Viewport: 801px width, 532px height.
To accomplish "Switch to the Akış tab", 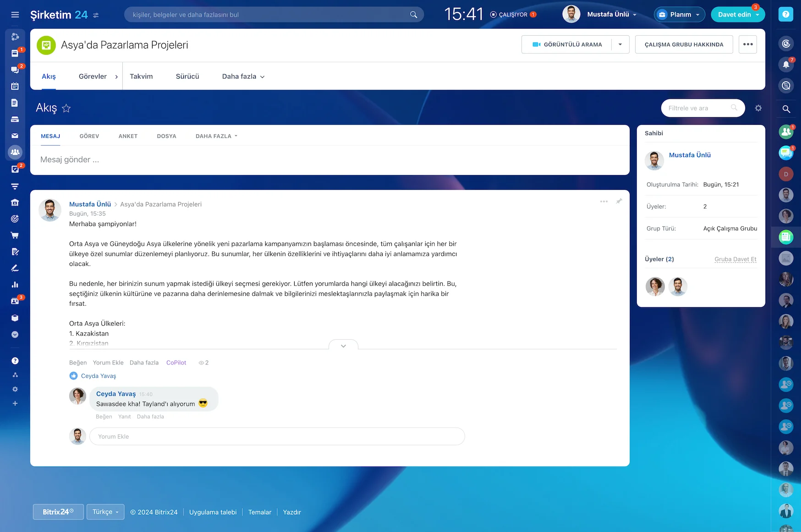I will 49,76.
